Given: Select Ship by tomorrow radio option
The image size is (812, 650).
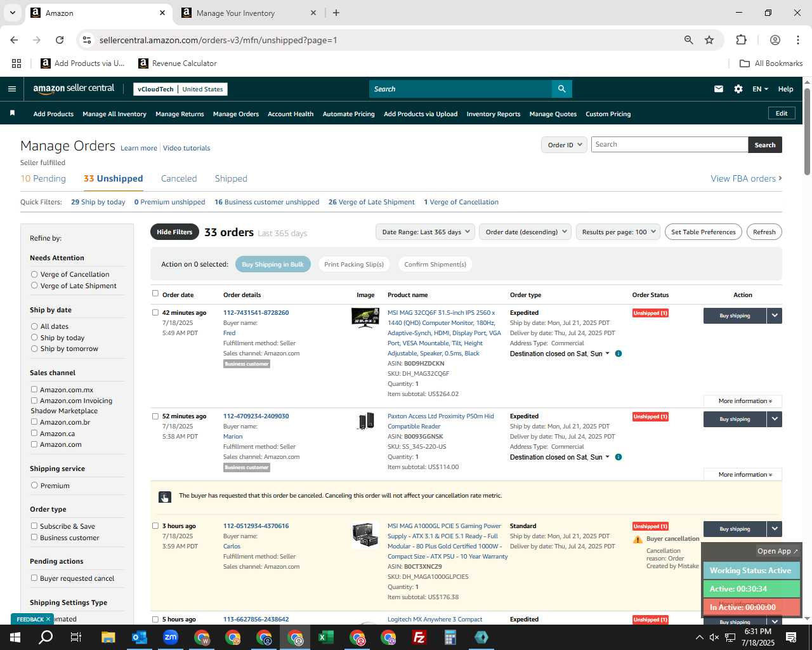Looking at the screenshot, I should click(x=34, y=348).
